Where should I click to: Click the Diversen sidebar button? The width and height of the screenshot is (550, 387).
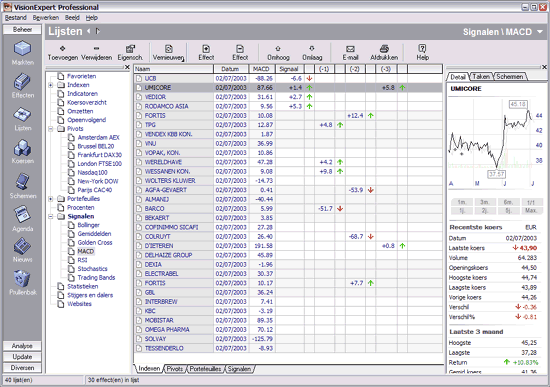22,368
